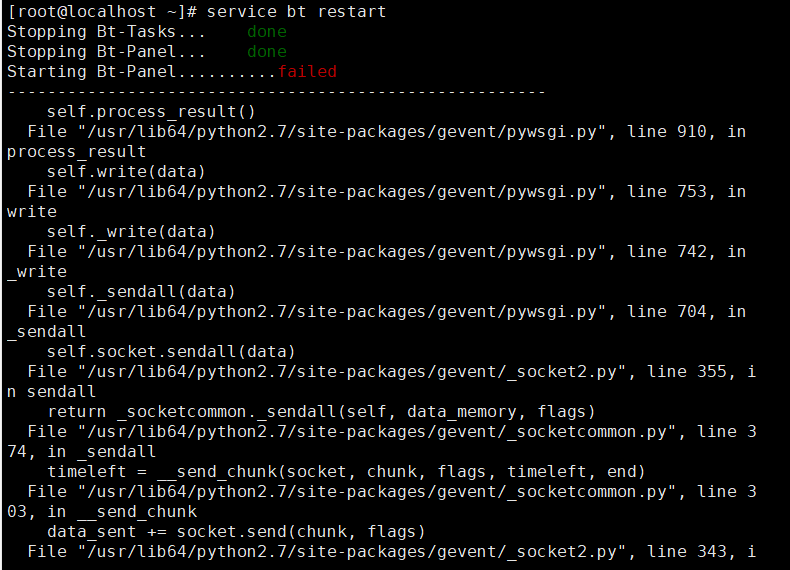Click the 'Starting Bt-Panel' line text

(x=91, y=72)
